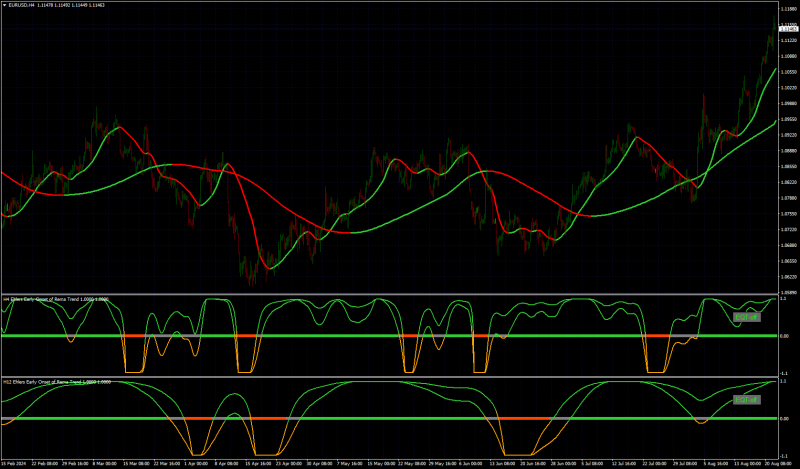Click the 0.00 level label in H4 panel
This screenshot has height=469, width=800.
tap(785, 336)
